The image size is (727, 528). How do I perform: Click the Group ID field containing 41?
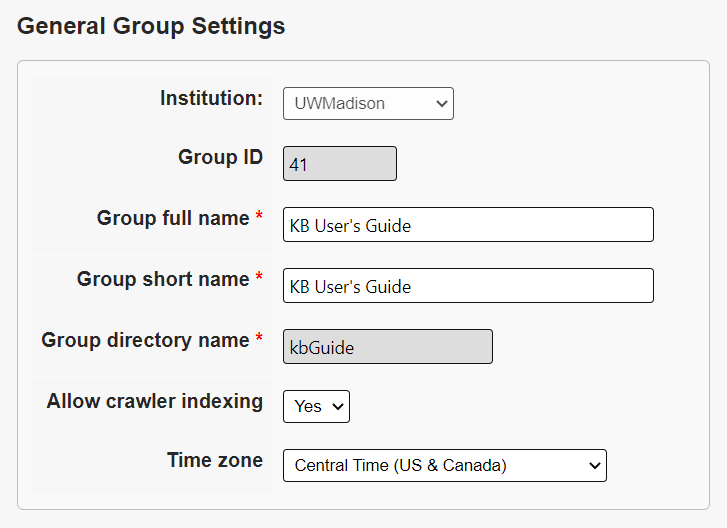(340, 164)
